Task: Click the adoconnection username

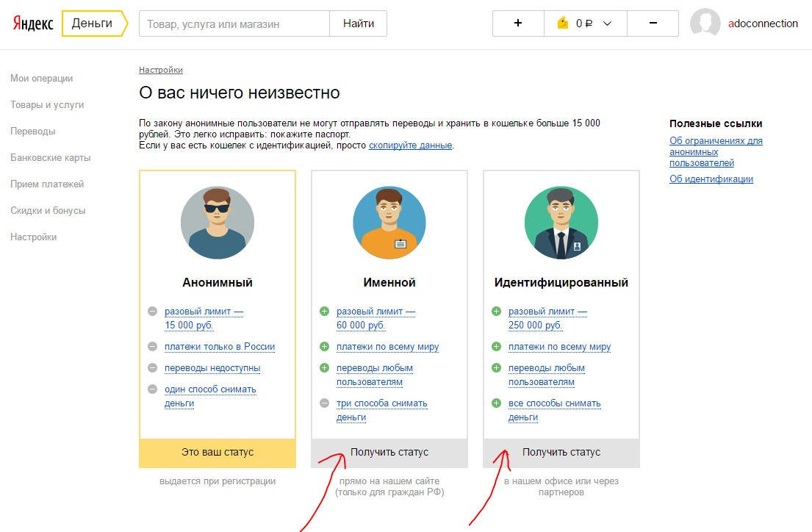Action: (763, 24)
